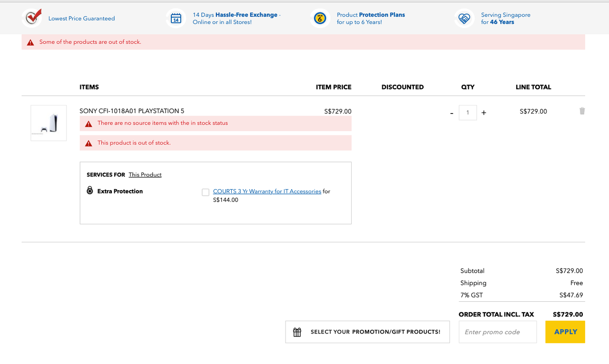Click the 'SERVICES FOR' label
This screenshot has width=609, height=364.
tap(106, 175)
